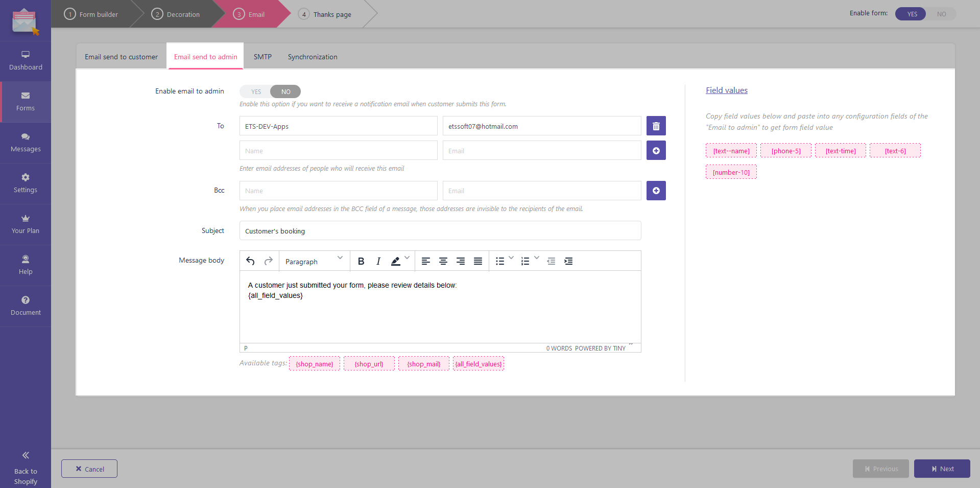This screenshot has width=980, height=488.
Task: Collapse sidebar with Back to Shopify arrows
Action: click(x=26, y=455)
